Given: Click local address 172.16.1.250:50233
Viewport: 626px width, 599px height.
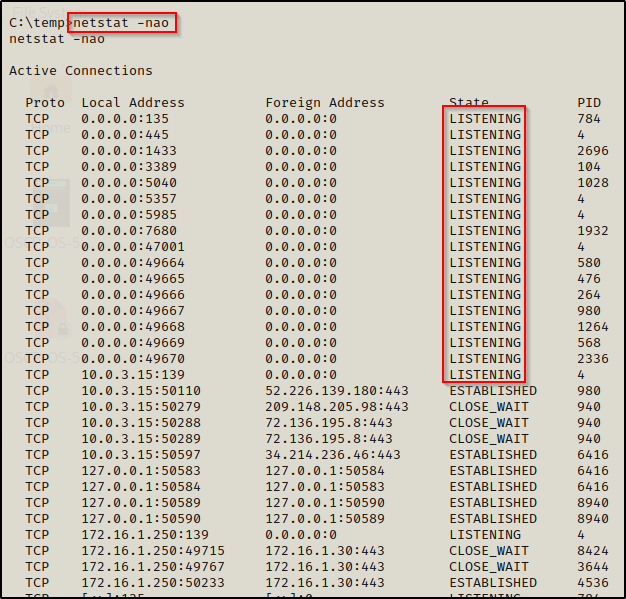Looking at the screenshot, I should (x=153, y=582).
